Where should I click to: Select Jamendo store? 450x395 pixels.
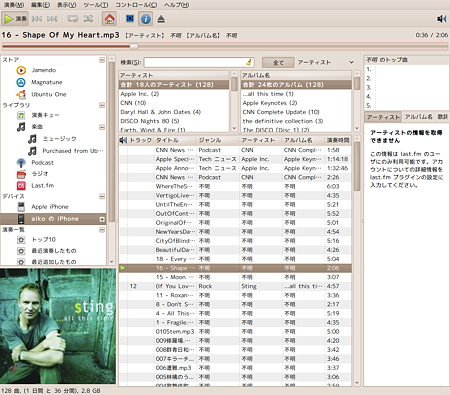coord(44,70)
